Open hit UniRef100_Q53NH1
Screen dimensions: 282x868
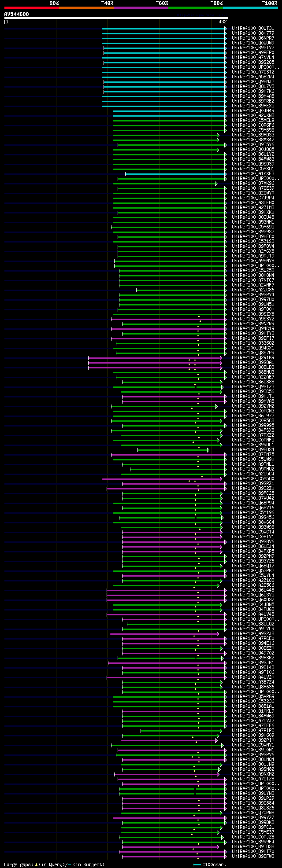click(x=253, y=222)
